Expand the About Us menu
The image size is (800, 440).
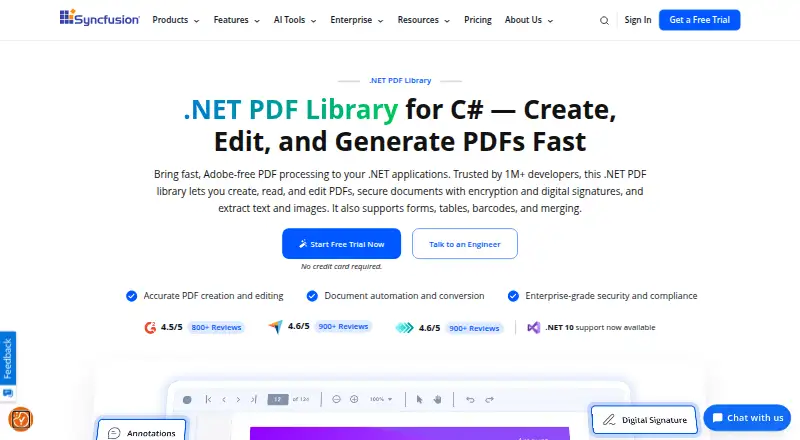(x=529, y=20)
